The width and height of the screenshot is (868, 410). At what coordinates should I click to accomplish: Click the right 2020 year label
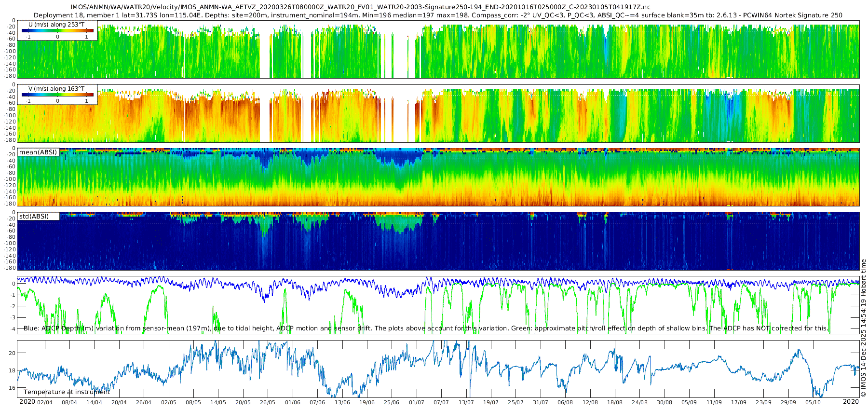[x=851, y=402]
